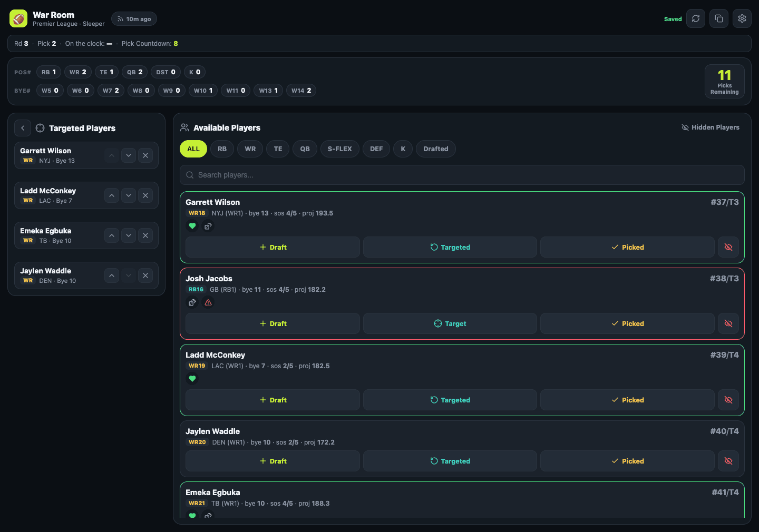The height and width of the screenshot is (532, 759).
Task: Select the RB position filter tab
Action: click(222, 149)
